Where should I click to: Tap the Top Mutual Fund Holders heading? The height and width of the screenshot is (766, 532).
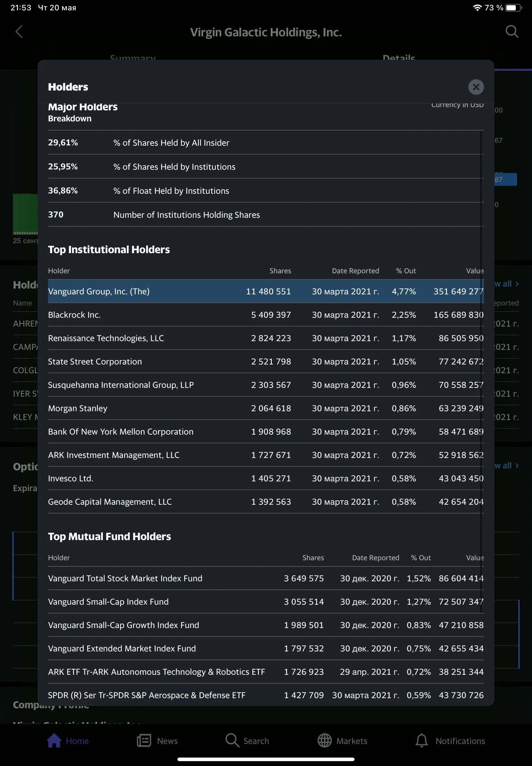(x=109, y=537)
